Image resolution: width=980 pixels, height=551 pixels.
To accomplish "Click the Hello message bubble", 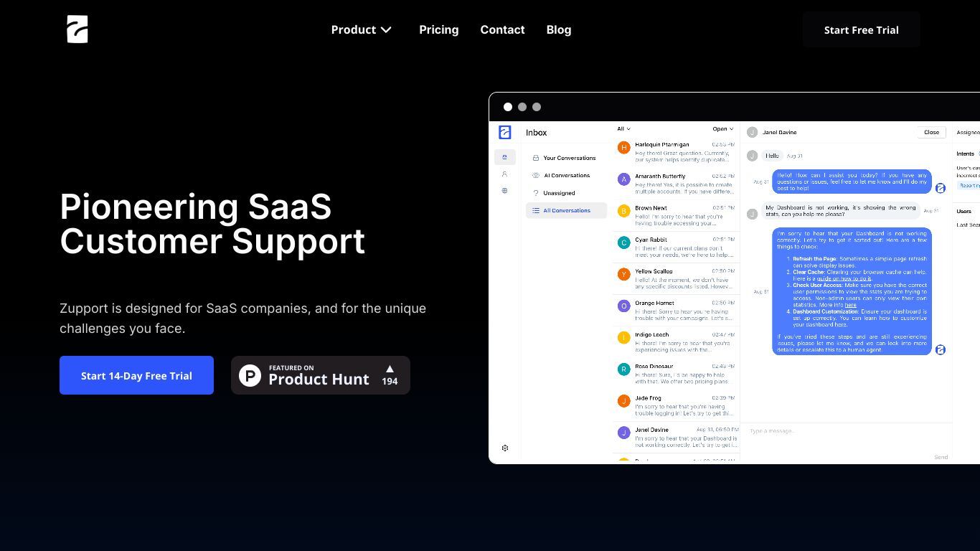I will tap(772, 156).
